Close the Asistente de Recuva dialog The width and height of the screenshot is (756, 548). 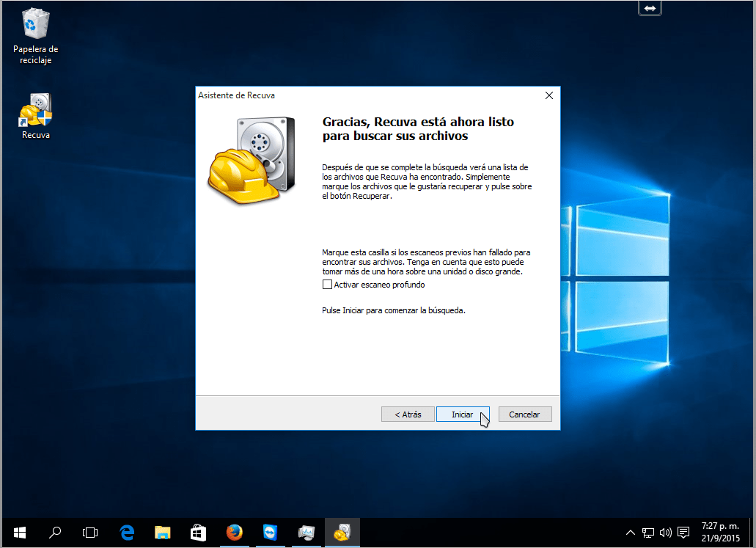(x=548, y=95)
